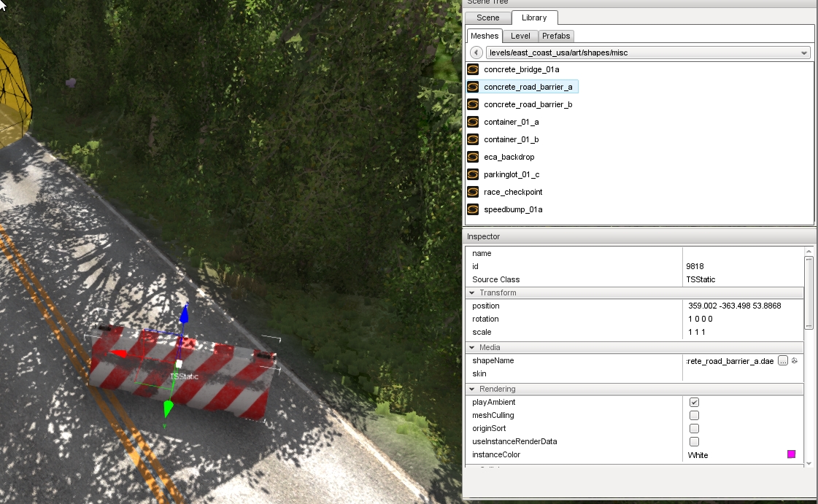Open the Level sub-tab
This screenshot has height=504, width=818.
click(520, 36)
